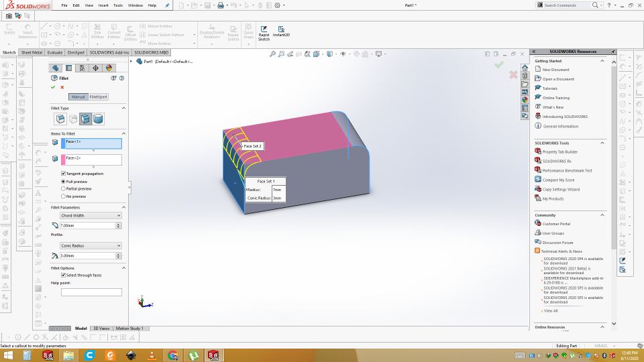Switch to Manual fillet mode
Viewport: 644px width, 362px height.
pos(78,97)
